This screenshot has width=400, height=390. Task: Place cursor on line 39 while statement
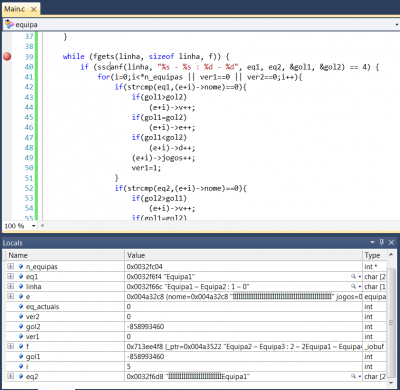point(146,56)
